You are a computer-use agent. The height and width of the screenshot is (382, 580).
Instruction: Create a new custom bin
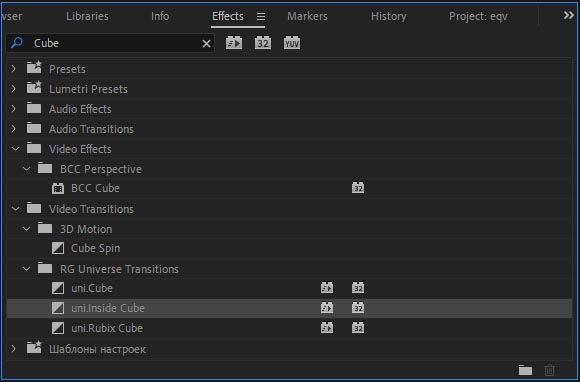(x=525, y=370)
